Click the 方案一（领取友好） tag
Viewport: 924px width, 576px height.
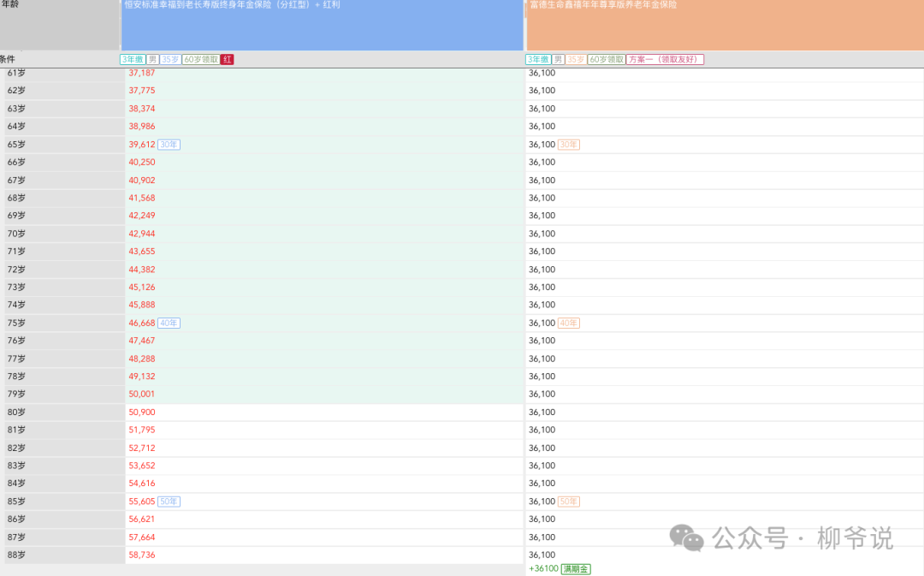(666, 60)
